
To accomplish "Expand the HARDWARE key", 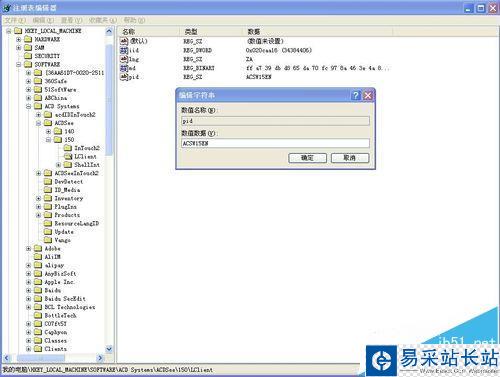I will pyautogui.click(x=19, y=39).
